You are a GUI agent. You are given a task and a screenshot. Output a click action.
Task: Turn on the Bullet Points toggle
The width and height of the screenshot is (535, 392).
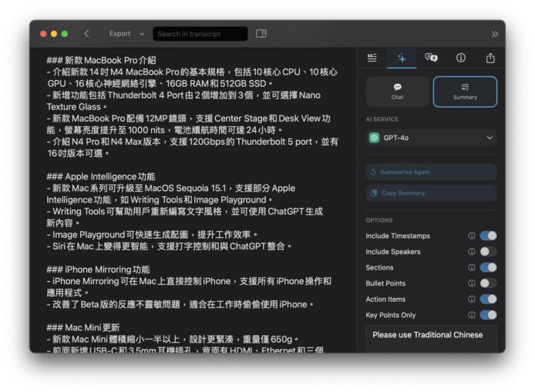click(x=488, y=283)
